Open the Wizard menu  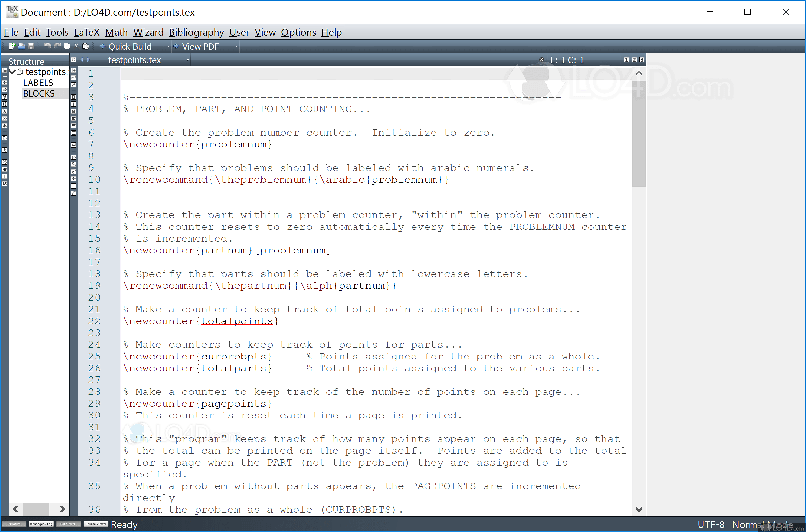(148, 32)
